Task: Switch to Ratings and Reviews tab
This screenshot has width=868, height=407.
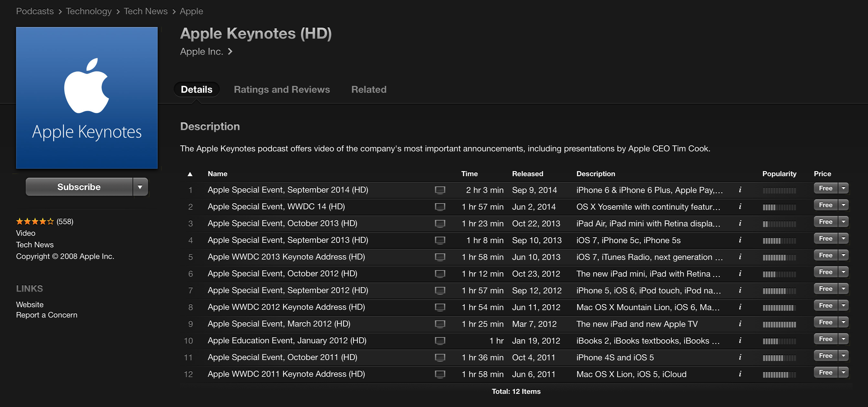Action: 282,90
